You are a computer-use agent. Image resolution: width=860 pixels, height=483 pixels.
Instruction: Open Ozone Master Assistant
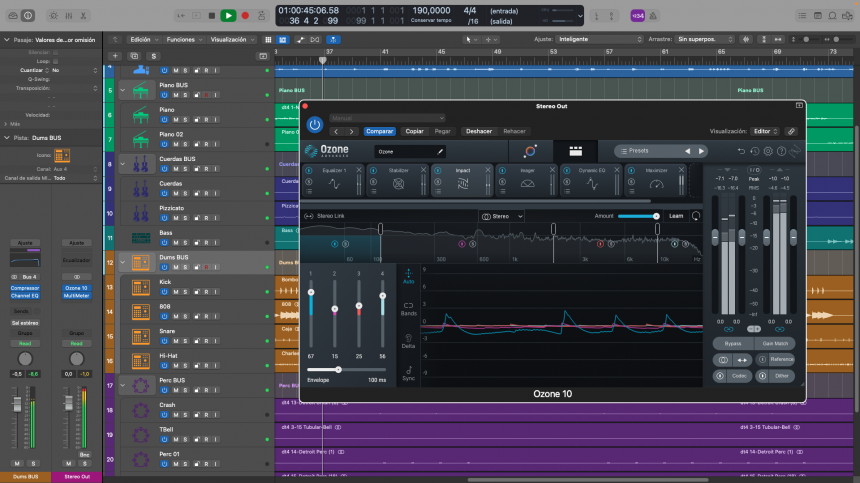[x=530, y=151]
